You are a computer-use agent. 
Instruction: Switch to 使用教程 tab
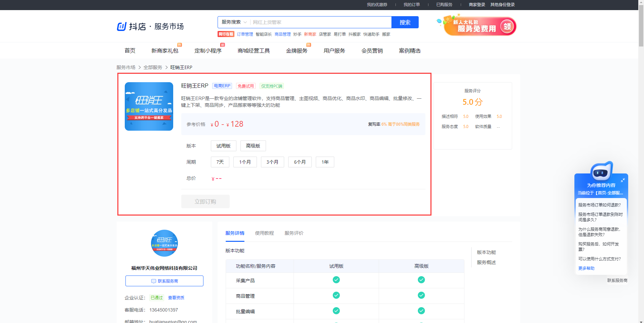click(x=264, y=233)
